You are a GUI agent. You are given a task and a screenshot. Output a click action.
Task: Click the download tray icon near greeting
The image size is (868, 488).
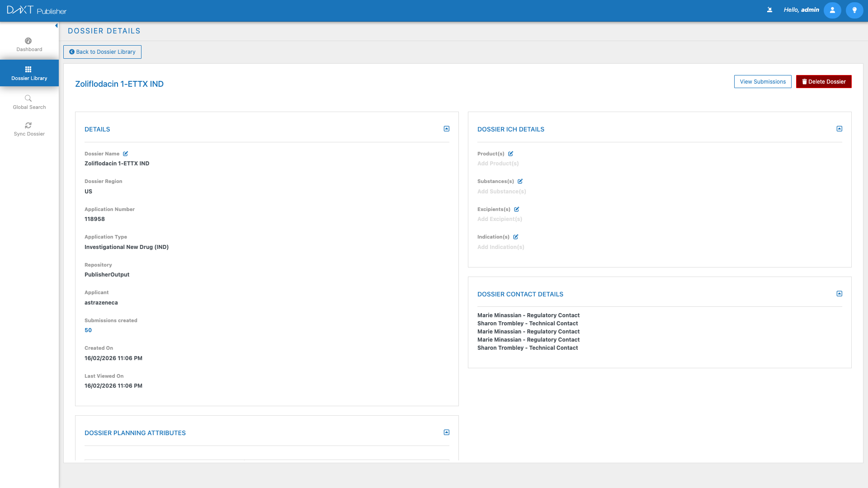pyautogui.click(x=769, y=9)
